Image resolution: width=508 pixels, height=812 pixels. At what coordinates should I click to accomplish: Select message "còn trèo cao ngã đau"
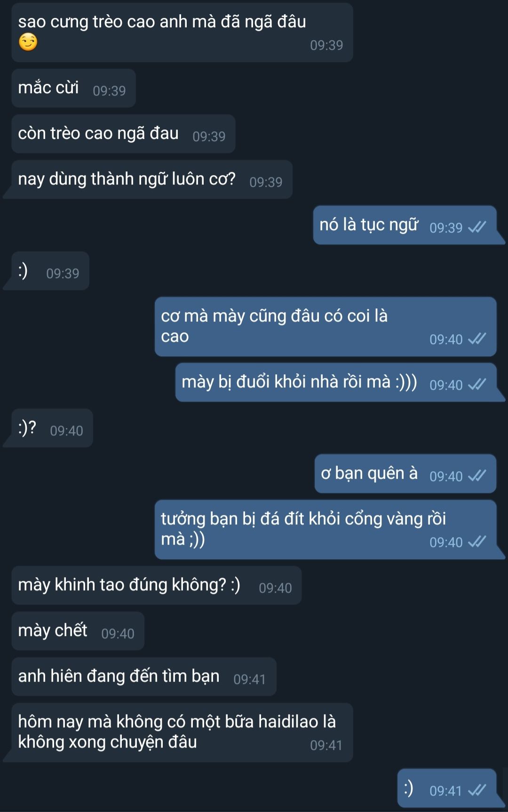[x=123, y=134]
